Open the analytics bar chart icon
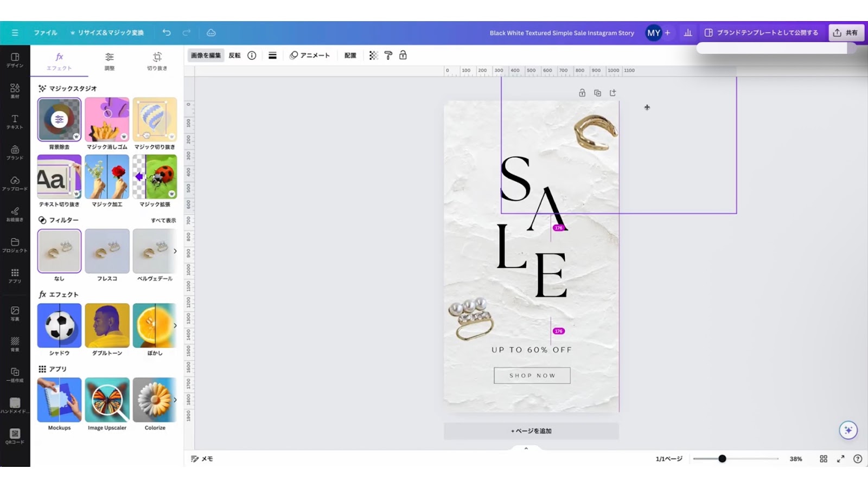Viewport: 868px width, 488px height. (688, 33)
